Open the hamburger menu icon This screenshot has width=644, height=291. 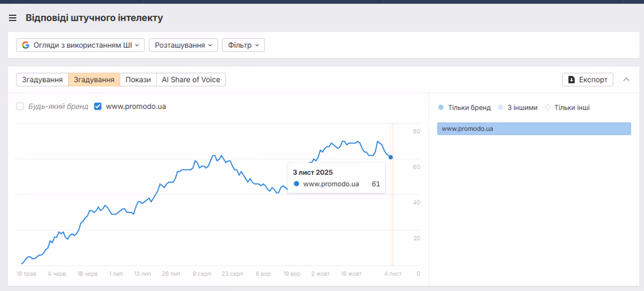point(12,18)
